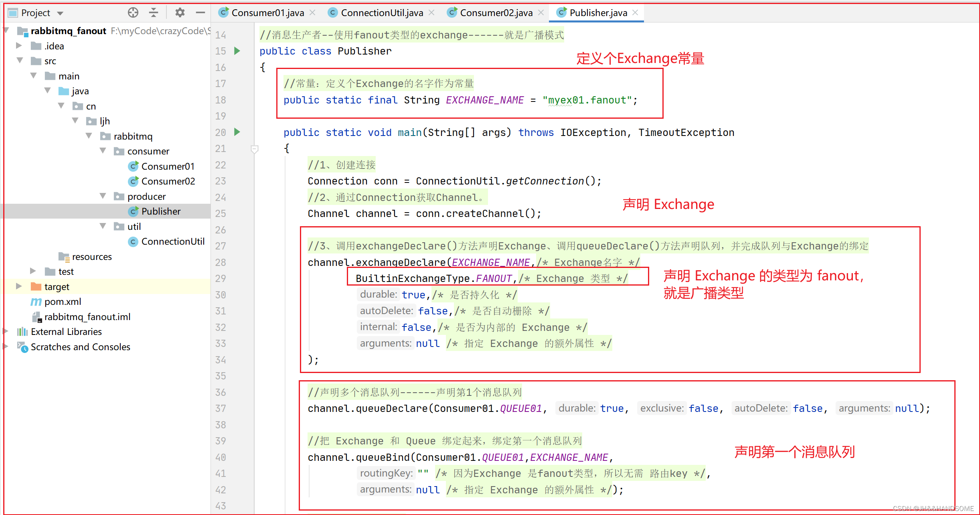Expand the test folder

pos(33,271)
